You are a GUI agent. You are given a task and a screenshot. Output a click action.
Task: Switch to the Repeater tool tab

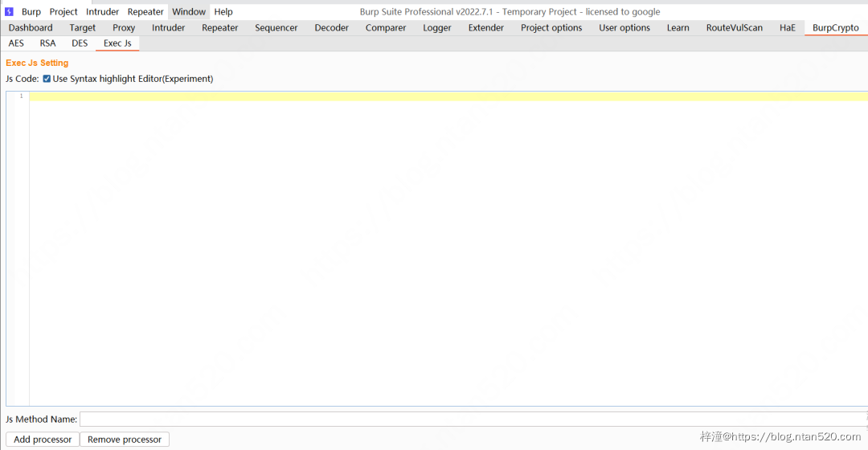coord(219,27)
